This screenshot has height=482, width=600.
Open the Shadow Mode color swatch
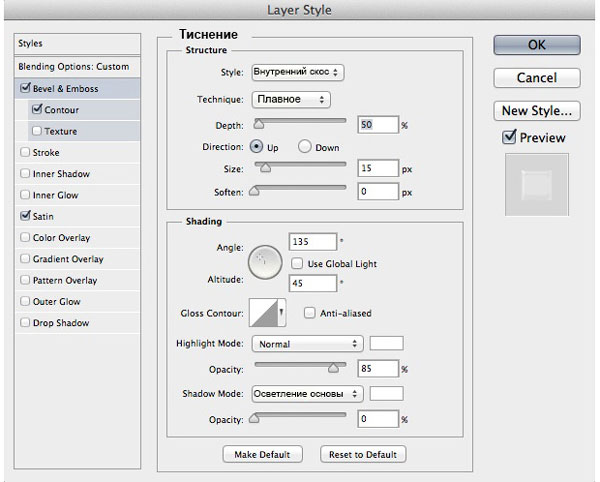click(386, 393)
